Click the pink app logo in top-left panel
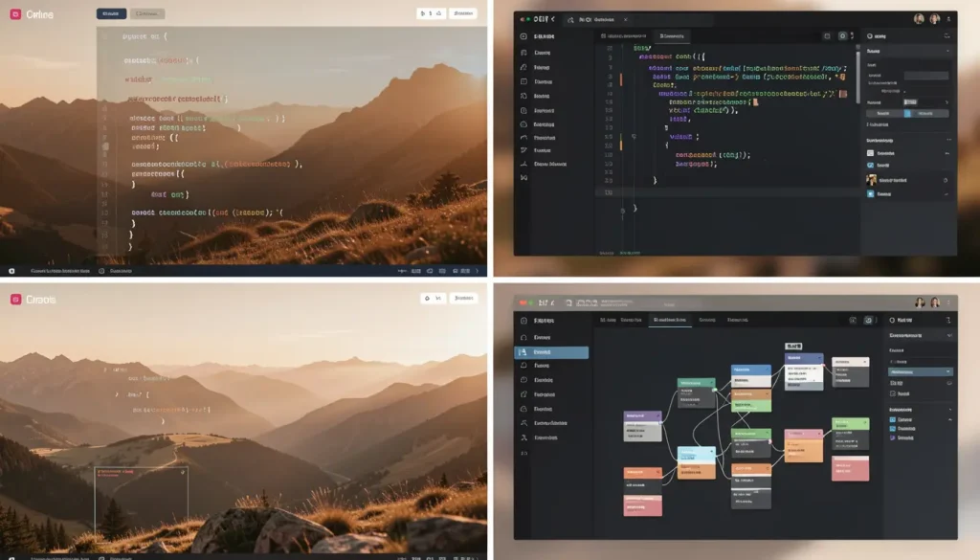 pyautogui.click(x=14, y=14)
